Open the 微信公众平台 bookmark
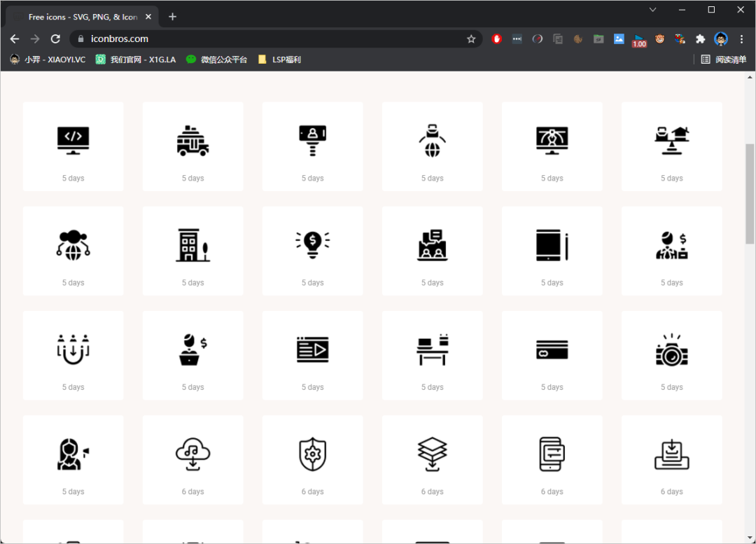Image resolution: width=756 pixels, height=544 pixels. point(217,60)
